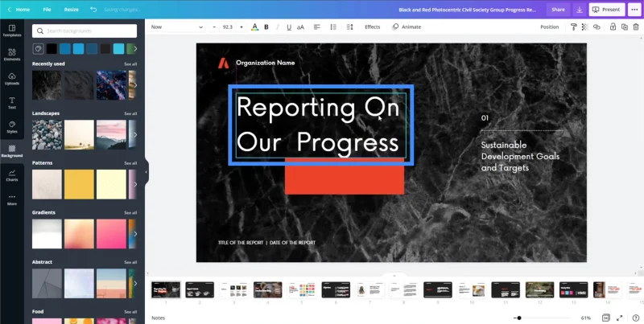This screenshot has height=324, width=644.
Task: Expand more background color swatches arrow
Action: click(135, 49)
